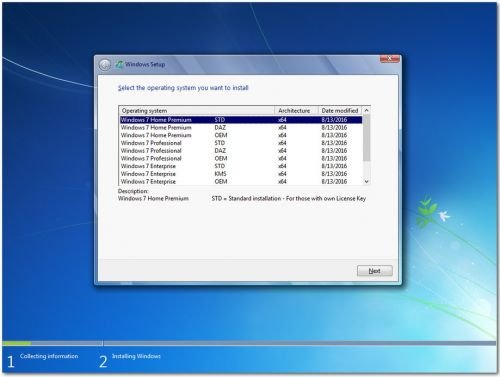Click the Next button
This screenshot has width=500, height=377.
pyautogui.click(x=375, y=271)
